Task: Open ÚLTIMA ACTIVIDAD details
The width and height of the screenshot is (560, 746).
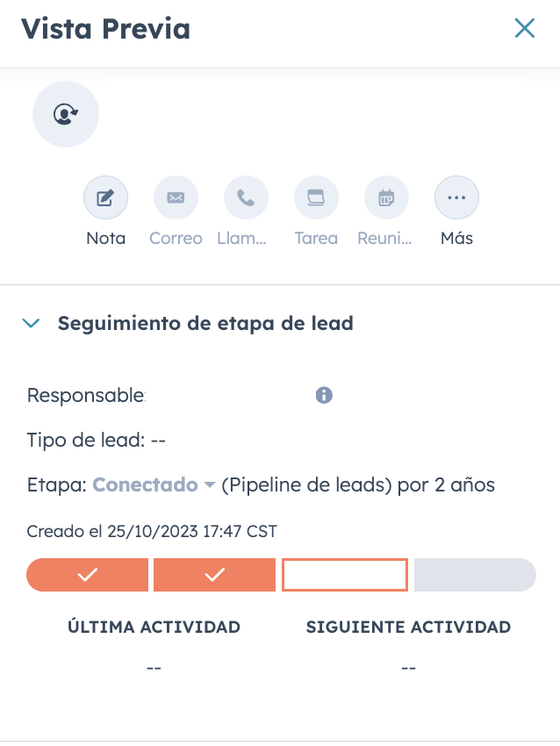Action: [x=154, y=627]
